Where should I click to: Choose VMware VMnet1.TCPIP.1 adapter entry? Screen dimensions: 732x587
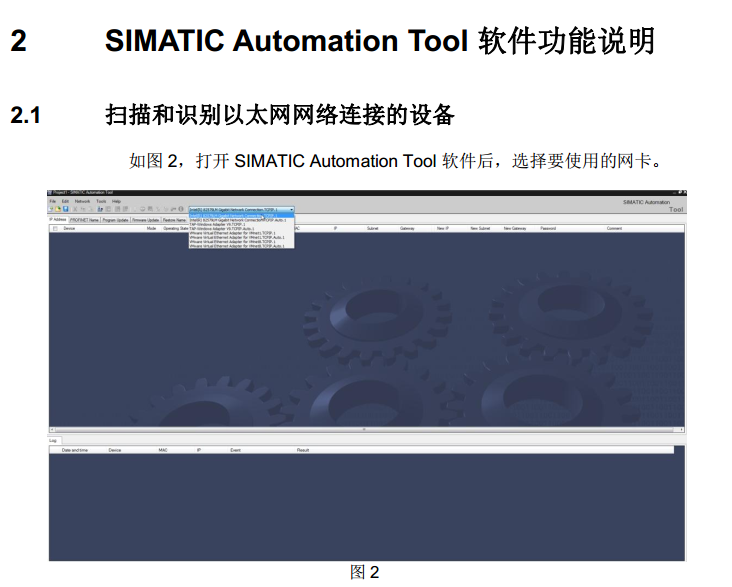pyautogui.click(x=241, y=233)
